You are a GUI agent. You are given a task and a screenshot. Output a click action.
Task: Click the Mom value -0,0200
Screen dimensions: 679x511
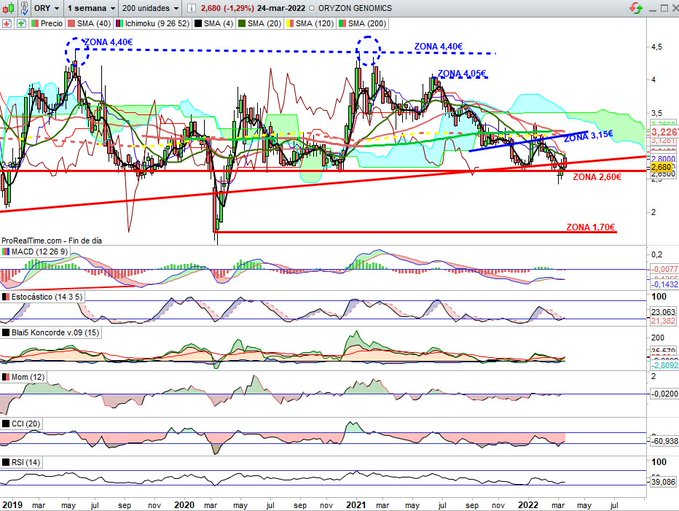click(x=664, y=394)
